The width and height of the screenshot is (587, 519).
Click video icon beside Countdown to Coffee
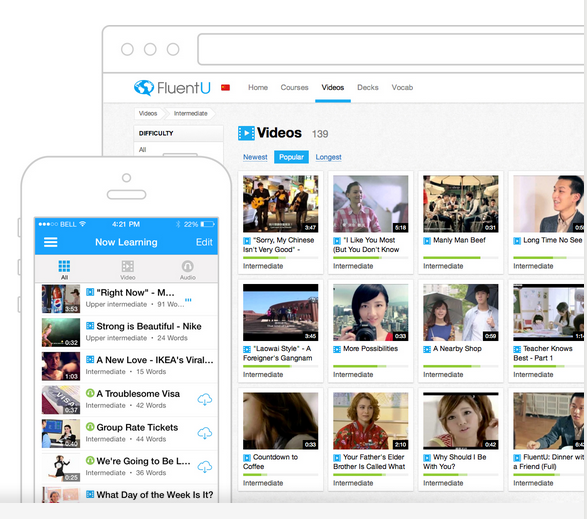[247, 458]
